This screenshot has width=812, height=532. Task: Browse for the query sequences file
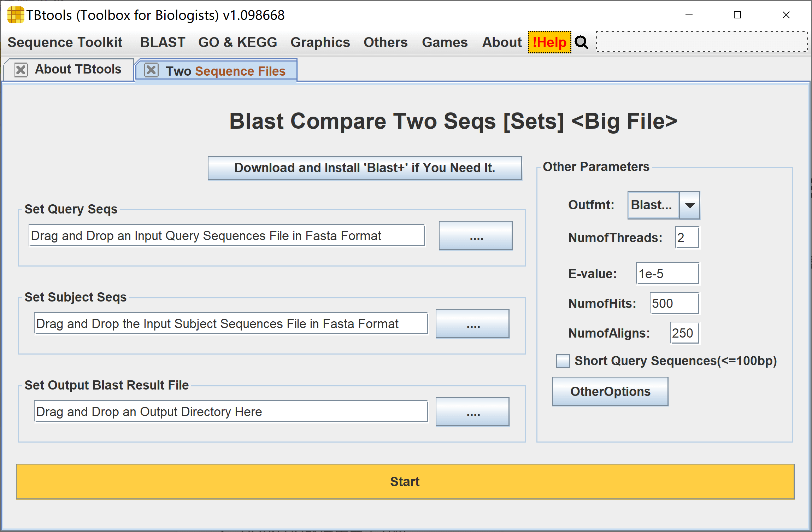pyautogui.click(x=476, y=236)
